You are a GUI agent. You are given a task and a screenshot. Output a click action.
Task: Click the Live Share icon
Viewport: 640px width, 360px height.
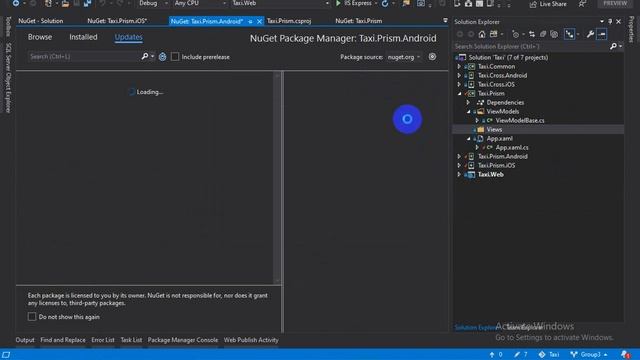pyautogui.click(x=533, y=4)
